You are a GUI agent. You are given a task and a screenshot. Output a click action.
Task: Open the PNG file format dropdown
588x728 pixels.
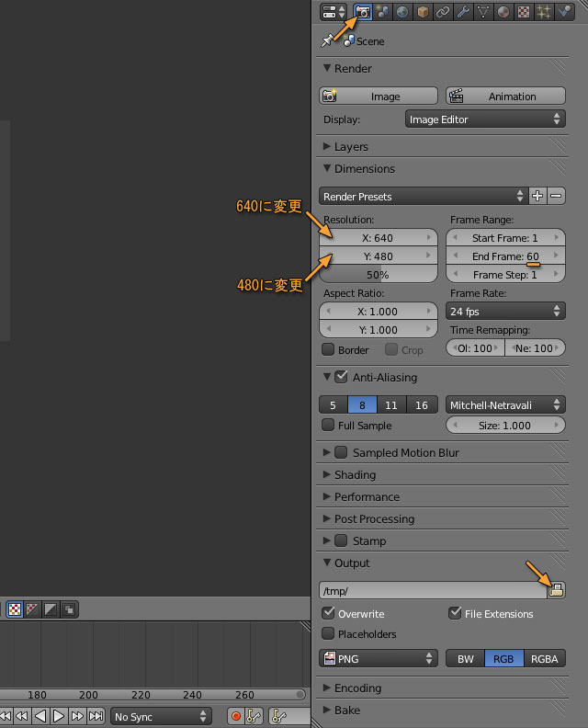tap(379, 658)
